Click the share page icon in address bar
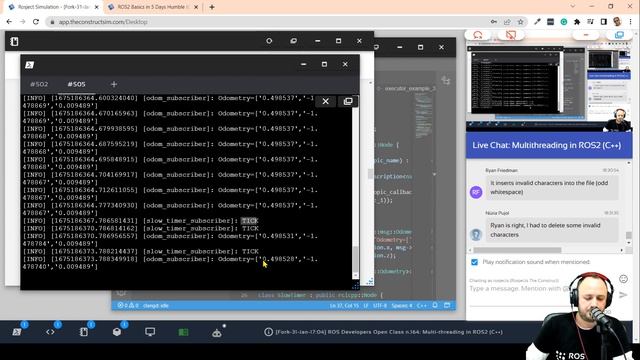Viewport: 640px width, 360px height. pyautogui.click(x=507, y=22)
